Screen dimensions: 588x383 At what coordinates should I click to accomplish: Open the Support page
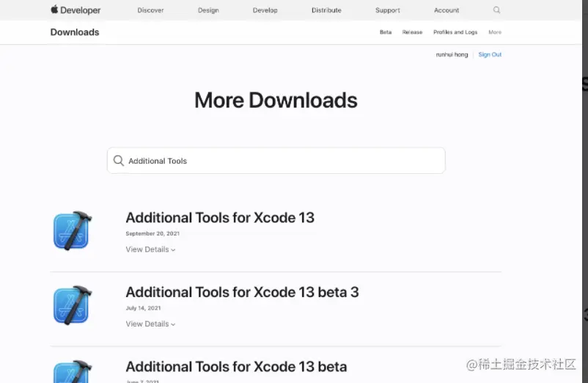[x=387, y=10]
